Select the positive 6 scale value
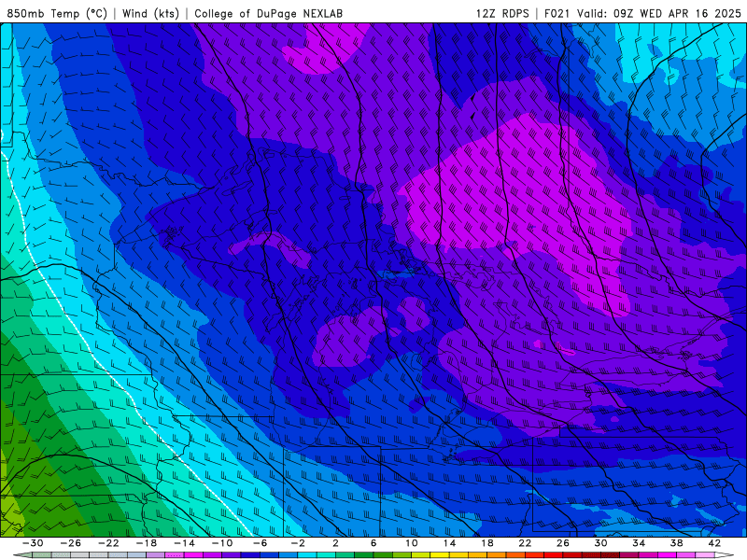Screen dimensions: 747x560 pos(373,543)
